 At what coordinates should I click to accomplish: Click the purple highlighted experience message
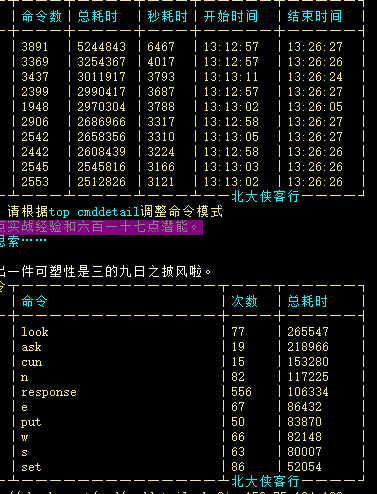101,227
